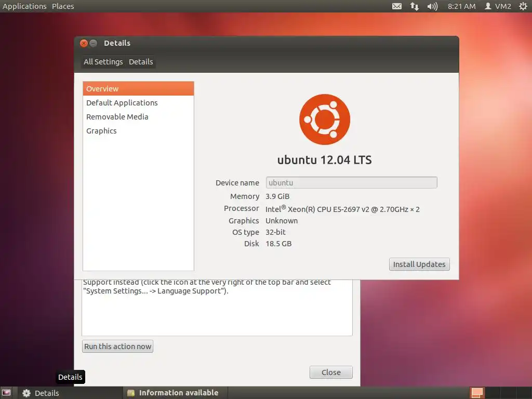Click the Graphics value Unknown
The image size is (532, 399).
pyautogui.click(x=282, y=221)
